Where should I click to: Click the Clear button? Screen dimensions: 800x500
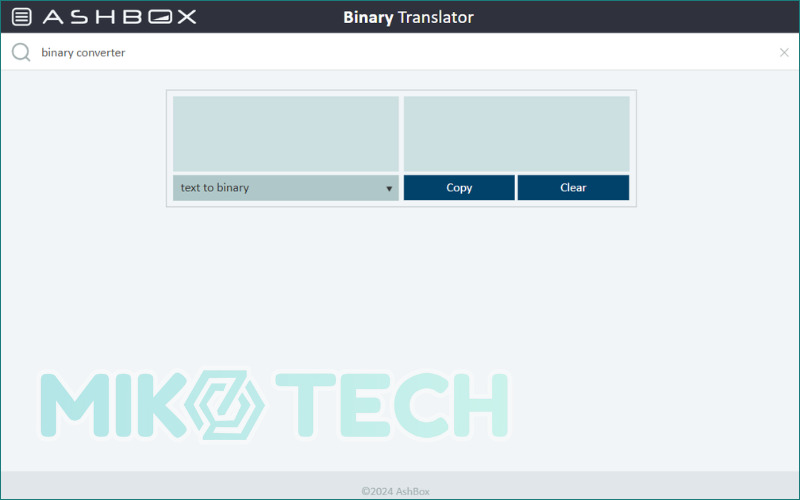[x=573, y=188]
